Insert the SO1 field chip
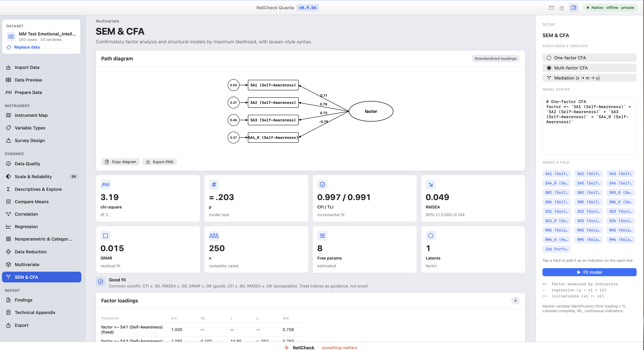Image resolution: width=644 pixels, height=350 pixels. pos(556,211)
